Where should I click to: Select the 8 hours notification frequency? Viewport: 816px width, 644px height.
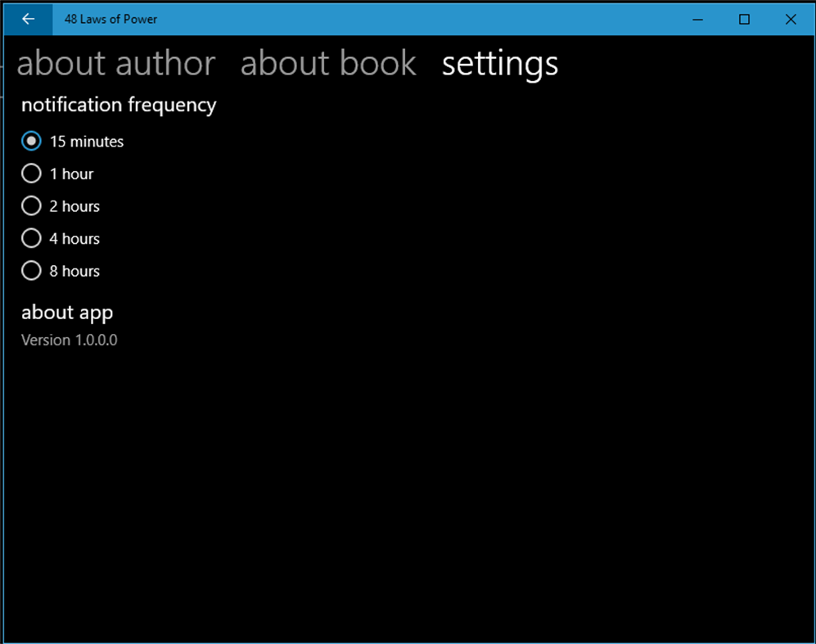pyautogui.click(x=31, y=270)
